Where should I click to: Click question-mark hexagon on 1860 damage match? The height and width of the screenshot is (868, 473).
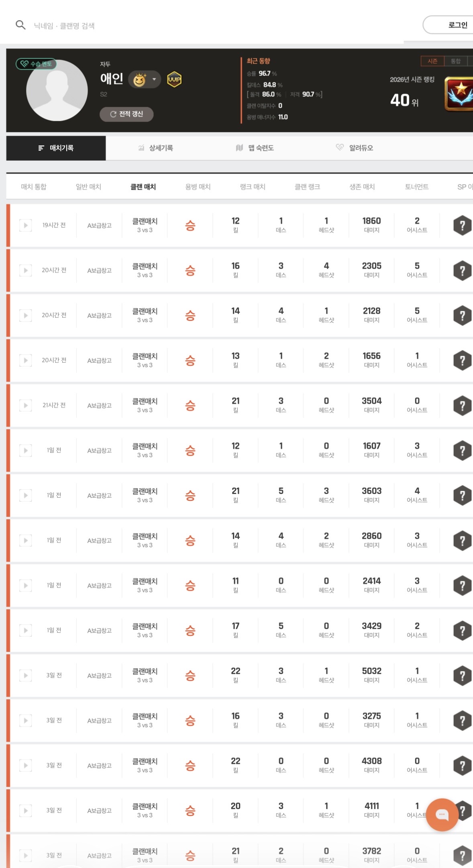point(462,225)
